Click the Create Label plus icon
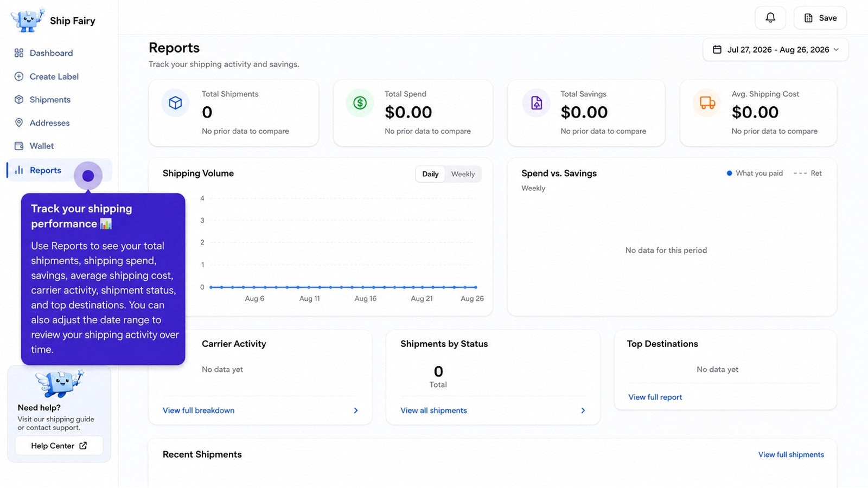868x488 pixels. [19, 76]
